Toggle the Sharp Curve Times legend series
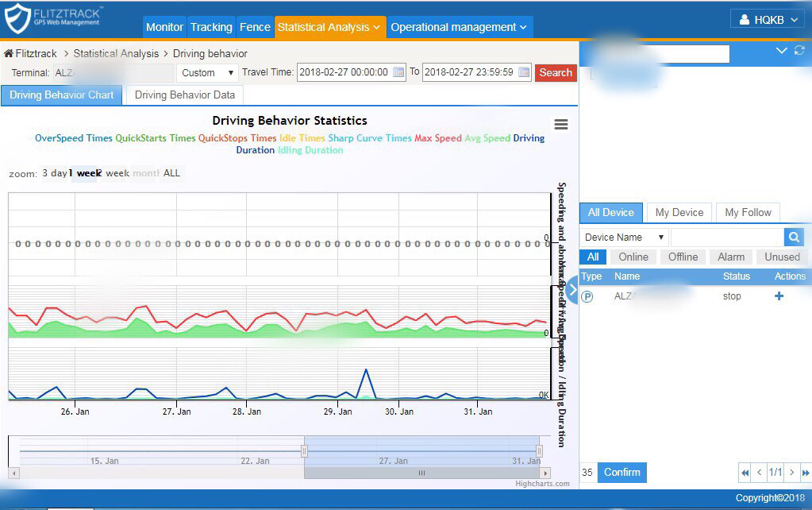The height and width of the screenshot is (510, 812). pyautogui.click(x=370, y=138)
